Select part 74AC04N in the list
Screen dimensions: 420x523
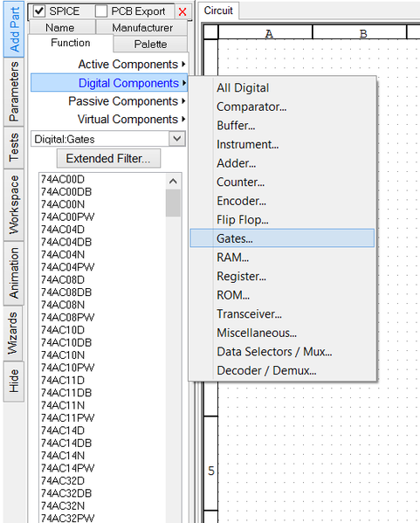tap(63, 254)
